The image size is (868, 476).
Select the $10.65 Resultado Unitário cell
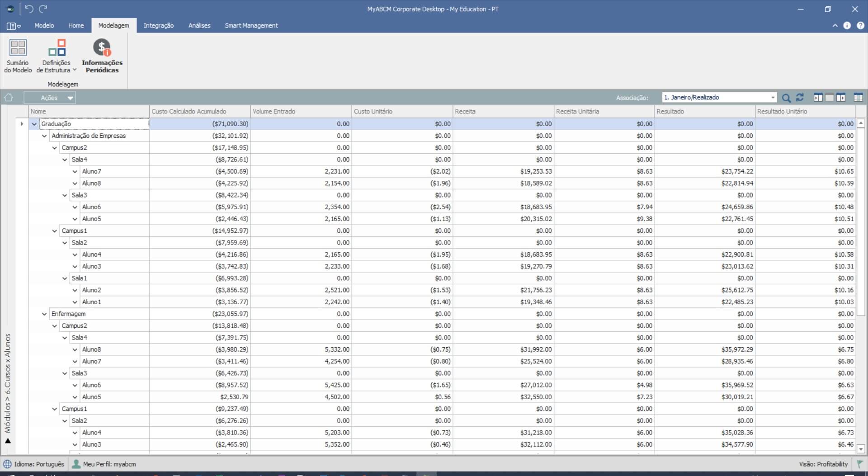806,171
